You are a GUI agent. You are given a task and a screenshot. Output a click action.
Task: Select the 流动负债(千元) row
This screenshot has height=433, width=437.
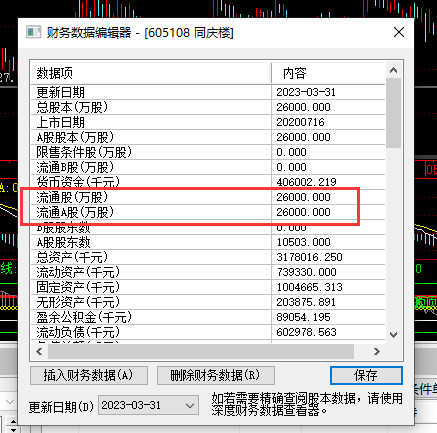(208, 332)
